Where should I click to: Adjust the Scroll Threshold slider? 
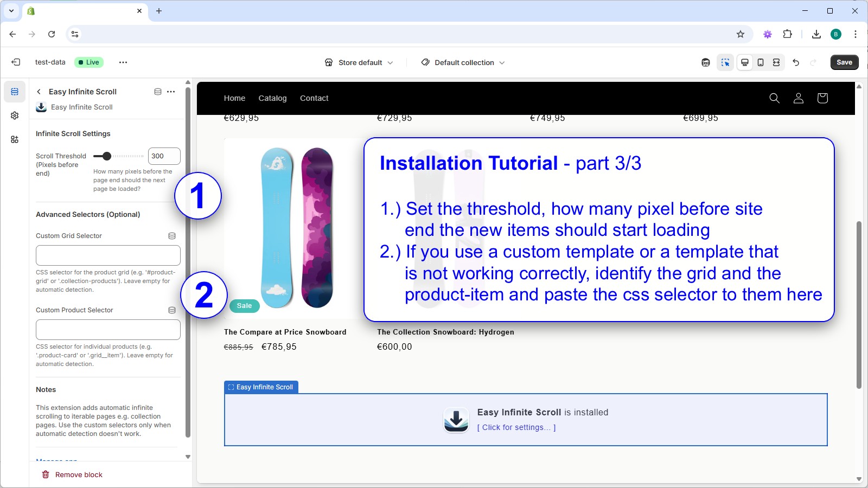coord(106,156)
